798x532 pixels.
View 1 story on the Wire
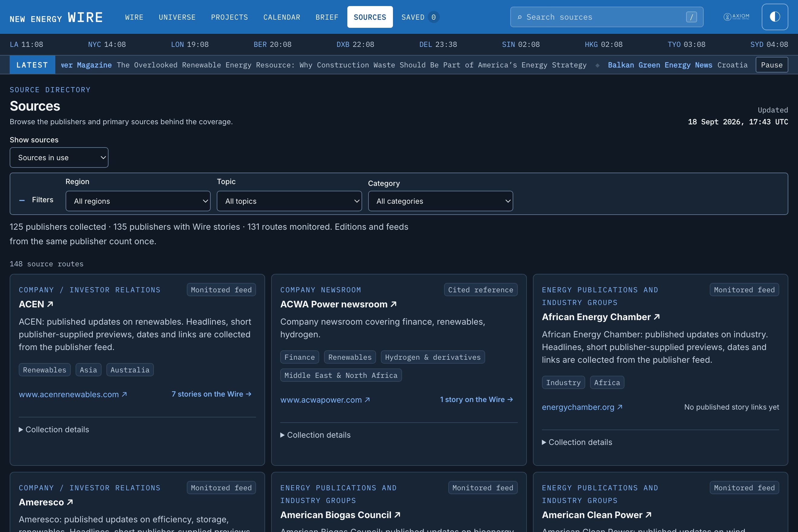(476, 399)
